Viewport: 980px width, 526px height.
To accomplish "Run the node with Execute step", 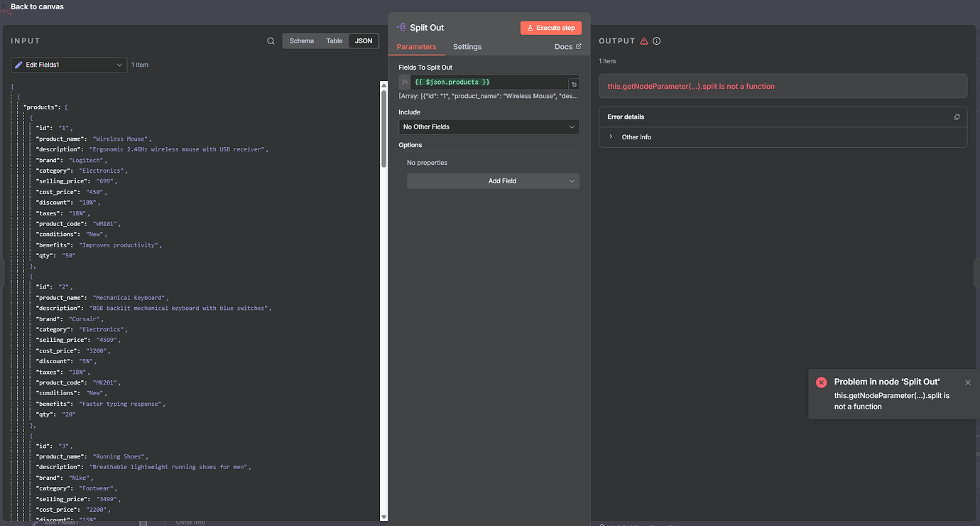I will 550,27.
